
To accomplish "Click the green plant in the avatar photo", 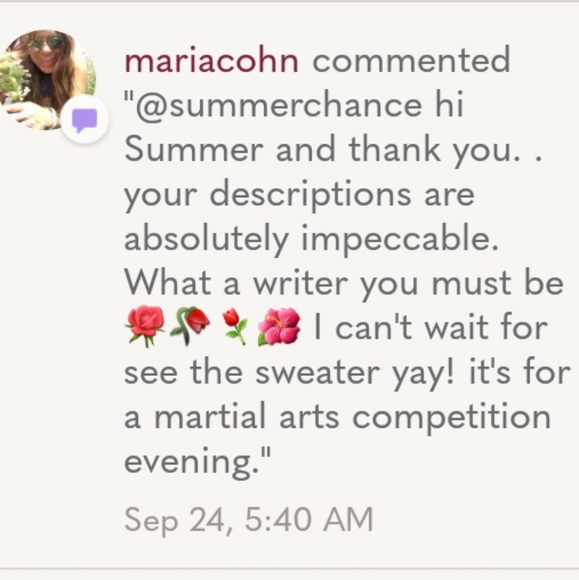I will coord(15,81).
